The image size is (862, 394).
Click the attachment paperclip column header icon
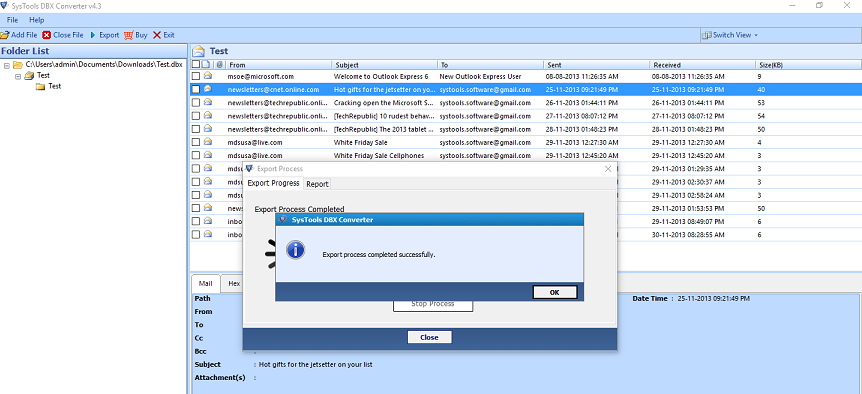tap(220, 64)
